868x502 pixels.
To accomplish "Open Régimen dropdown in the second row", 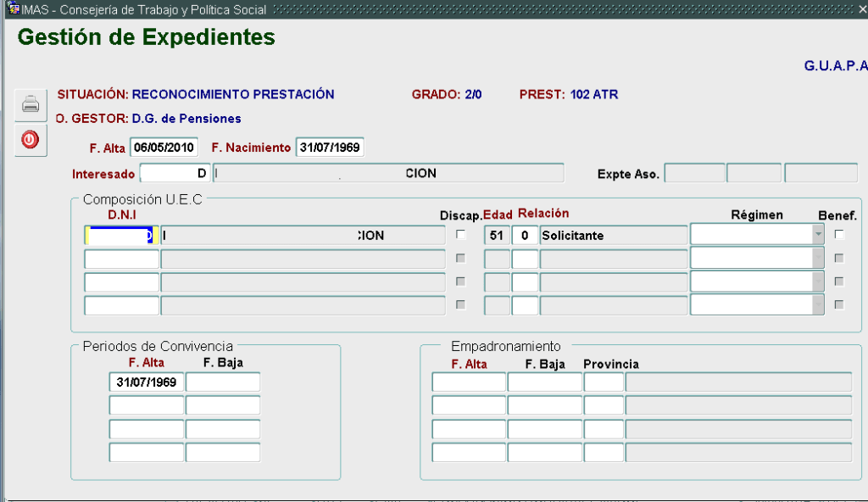I will pos(817,258).
